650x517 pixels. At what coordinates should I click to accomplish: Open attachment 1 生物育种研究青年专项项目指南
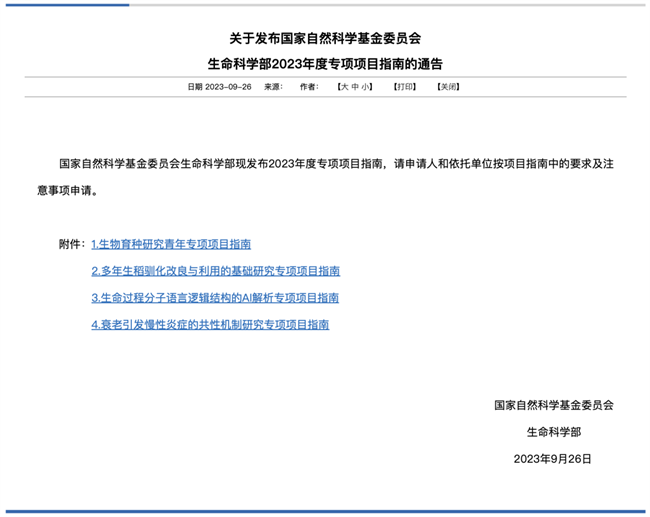170,244
